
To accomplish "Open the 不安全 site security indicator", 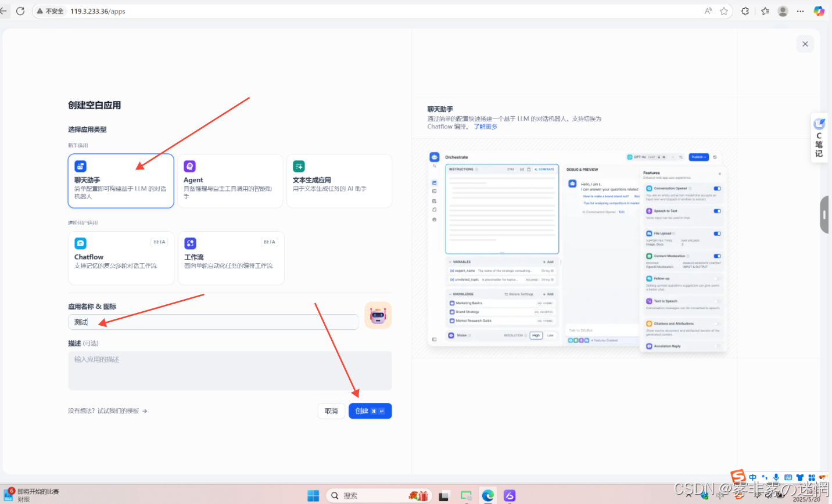I will 50,11.
